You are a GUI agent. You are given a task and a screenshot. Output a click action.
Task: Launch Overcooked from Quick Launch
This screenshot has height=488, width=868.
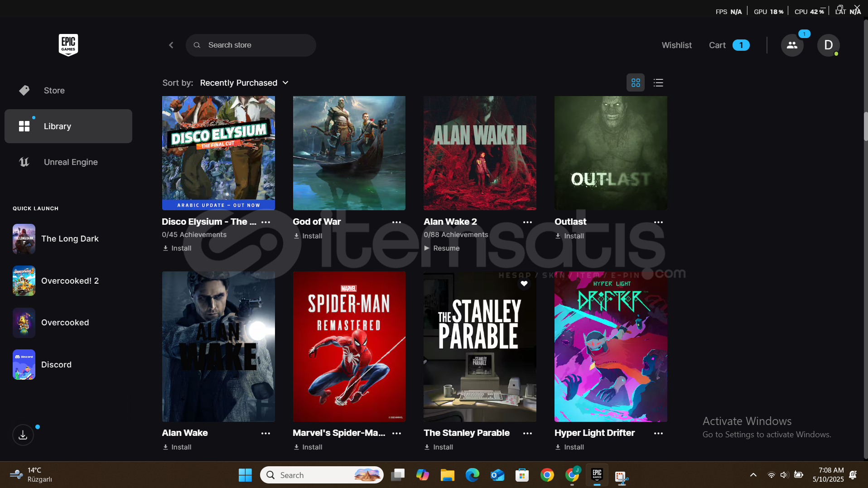point(51,323)
